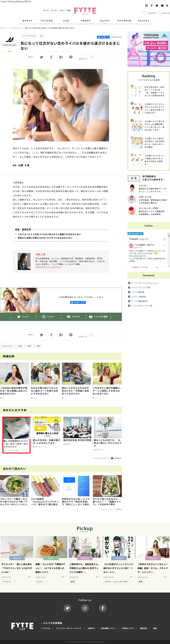Click the YouTube icon in the header

click(x=162, y=6)
